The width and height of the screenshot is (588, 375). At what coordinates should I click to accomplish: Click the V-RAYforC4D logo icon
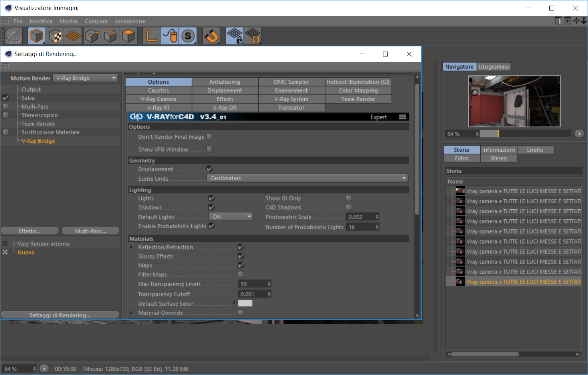(136, 117)
